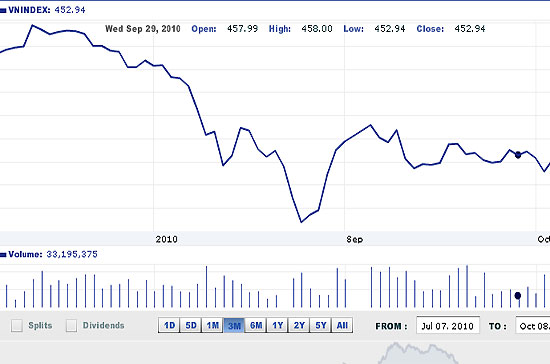Choose the 2Y range button
This screenshot has width=550, height=364.
point(299,325)
